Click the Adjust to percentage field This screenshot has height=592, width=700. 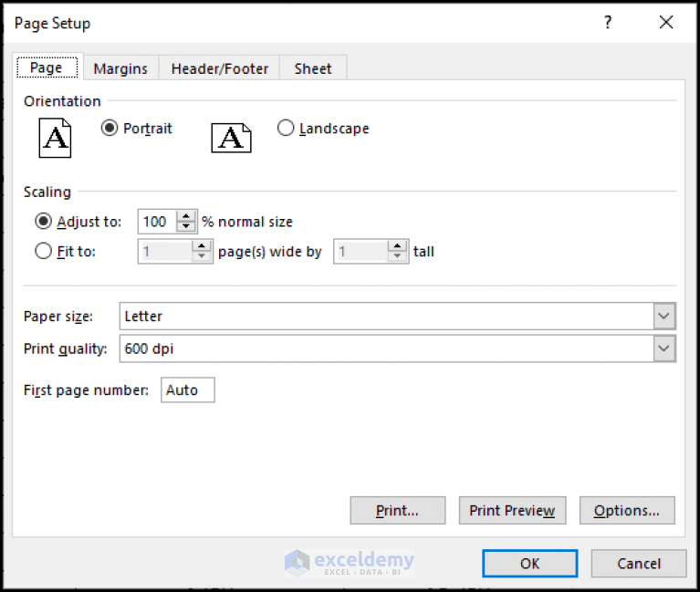(x=158, y=222)
